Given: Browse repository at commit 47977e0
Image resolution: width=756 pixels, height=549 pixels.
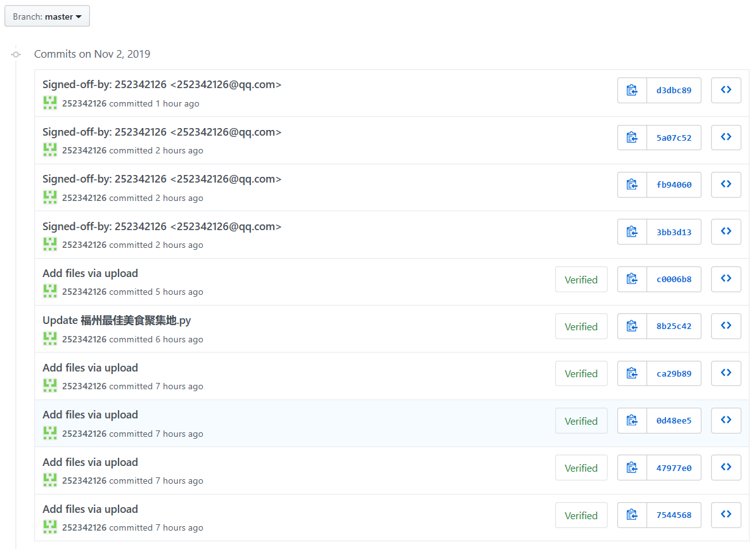Looking at the screenshot, I should 726,468.
